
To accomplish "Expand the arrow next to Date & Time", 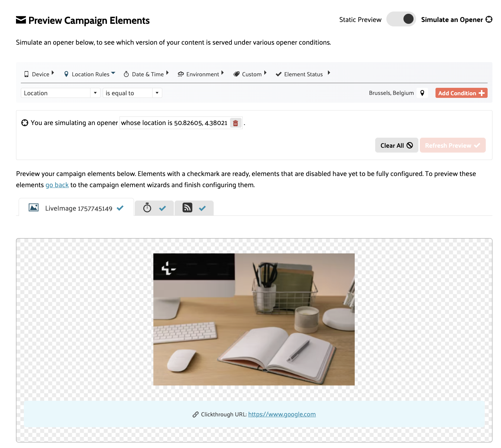I will tap(167, 73).
